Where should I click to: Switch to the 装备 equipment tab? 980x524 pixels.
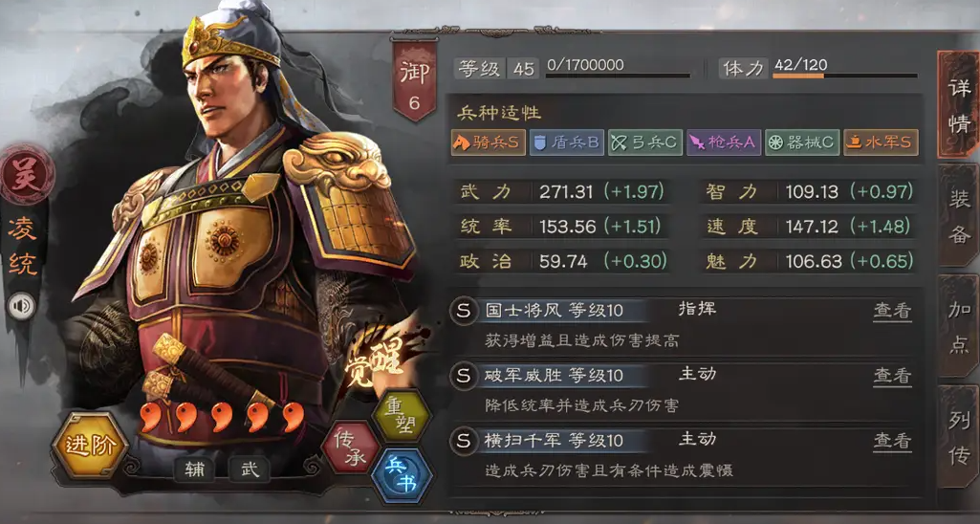point(959,216)
